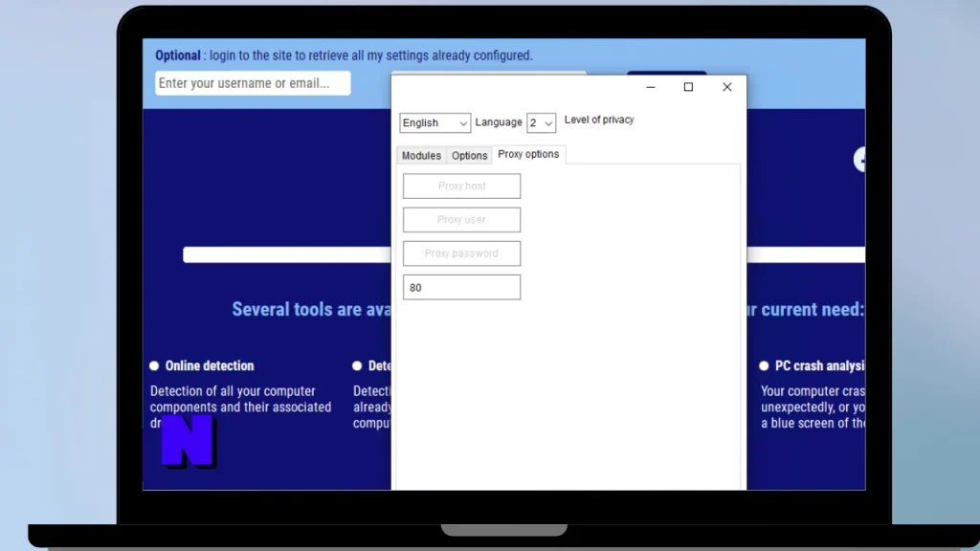Select the PC crash analysis radio option
The width and height of the screenshot is (980, 551).
tap(764, 366)
